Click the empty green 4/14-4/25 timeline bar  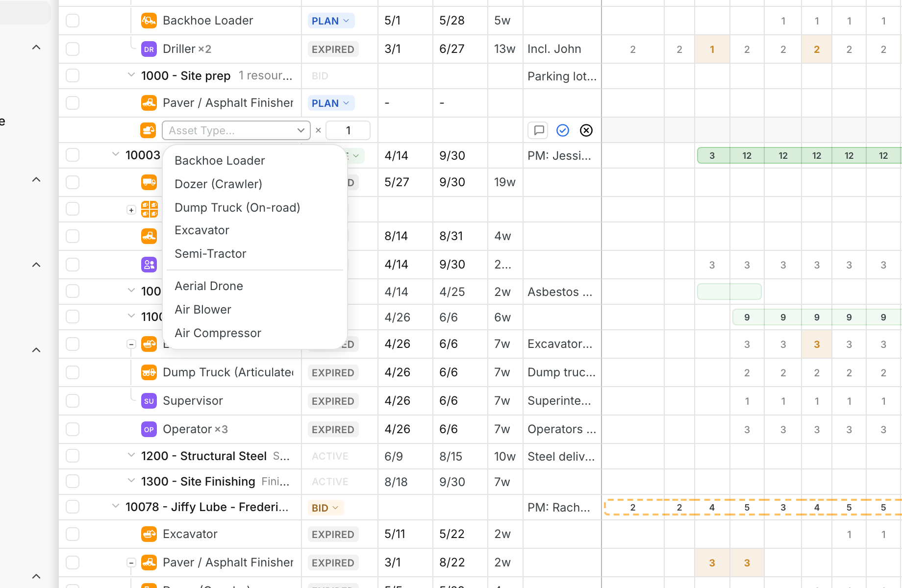click(729, 292)
